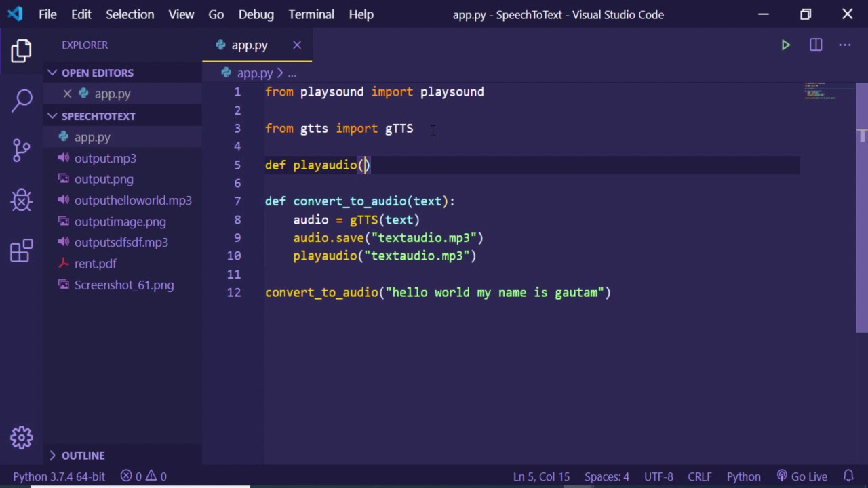868x488 pixels.
Task: Open the Debug view bug icon
Action: point(22,200)
